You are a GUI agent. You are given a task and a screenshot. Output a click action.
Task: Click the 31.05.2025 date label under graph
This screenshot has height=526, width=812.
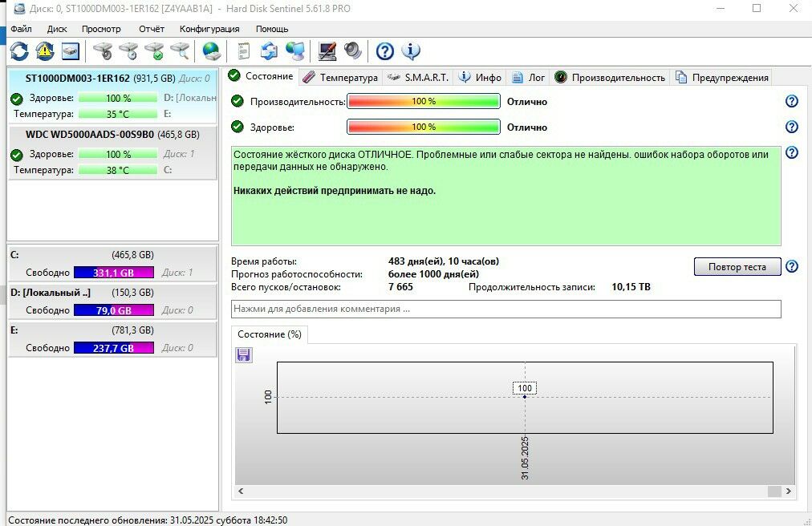tap(525, 458)
